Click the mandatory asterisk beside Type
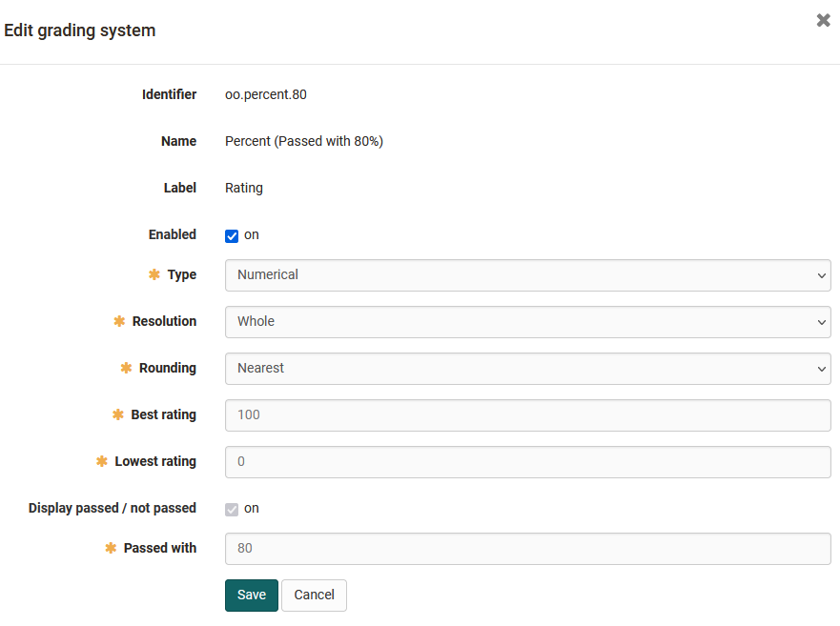Image resolution: width=840 pixels, height=626 pixels. coord(154,274)
